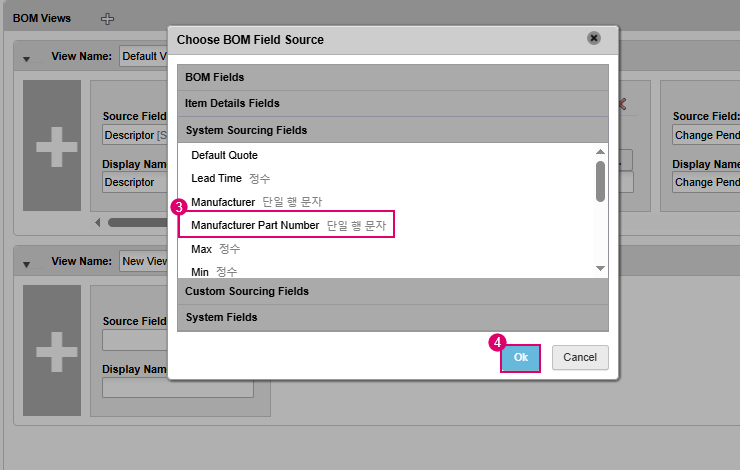Expand the Item Details Fields section
The image size is (740, 470).
[392, 103]
